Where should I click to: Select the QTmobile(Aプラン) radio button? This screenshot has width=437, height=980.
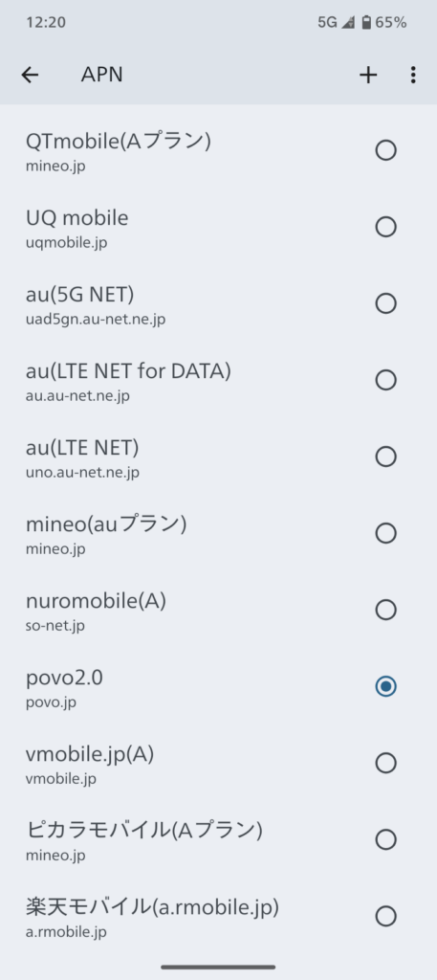click(385, 150)
